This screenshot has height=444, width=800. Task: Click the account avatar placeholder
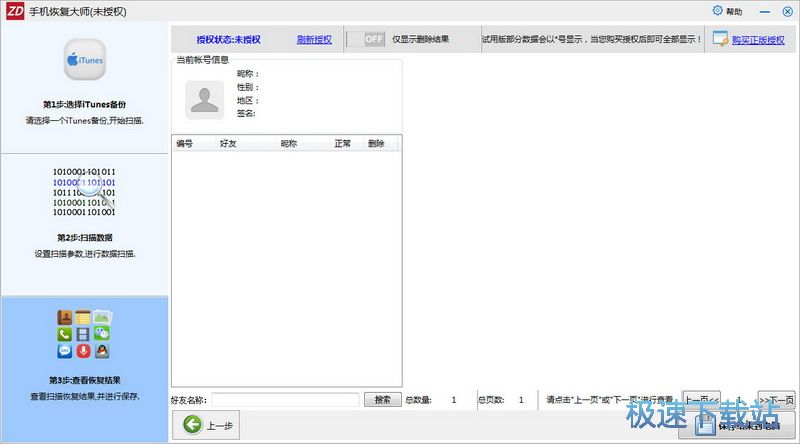click(x=205, y=98)
